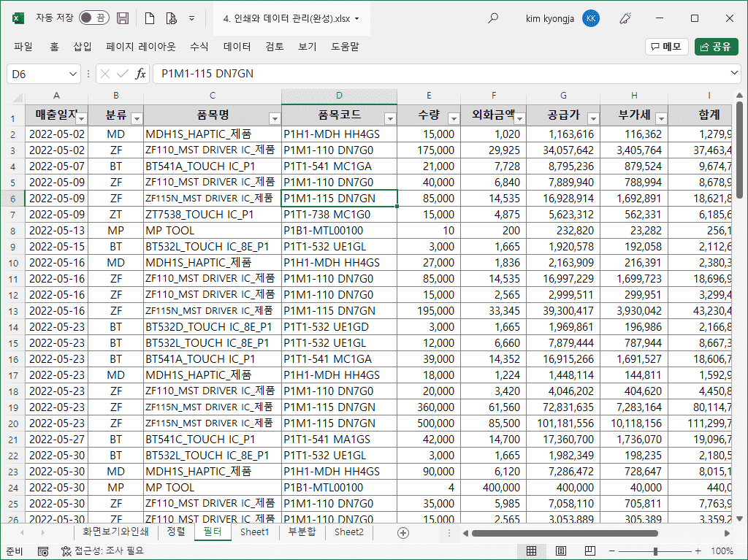The width and height of the screenshot is (748, 560).
Task: Open the 도움말 tab
Action: (345, 46)
